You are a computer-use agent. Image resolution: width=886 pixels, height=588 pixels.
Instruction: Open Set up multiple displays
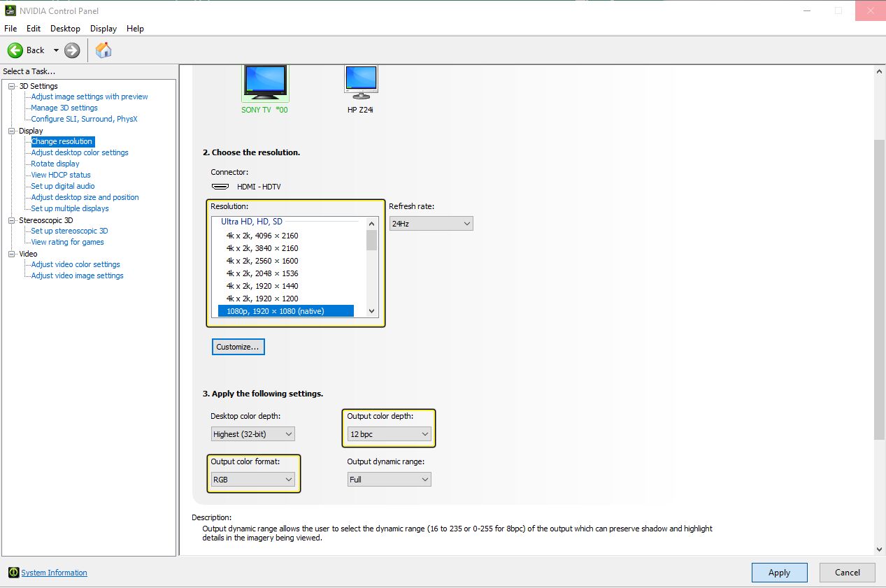pyautogui.click(x=70, y=208)
